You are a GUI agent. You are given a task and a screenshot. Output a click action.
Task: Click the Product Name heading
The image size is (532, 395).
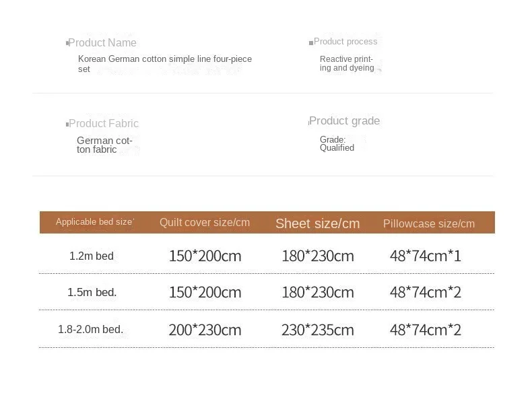102,43
